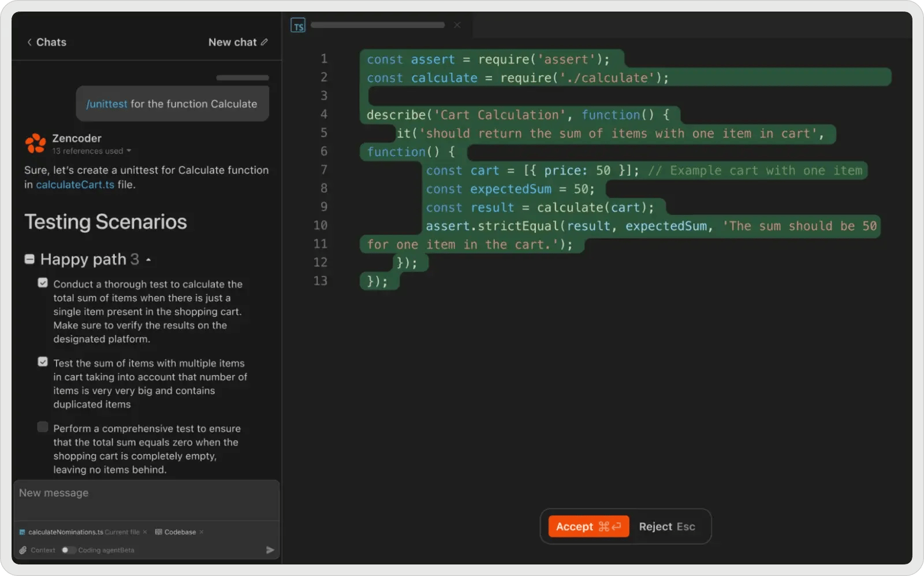Click the Zencoder logo icon
924x576 pixels.
35,143
